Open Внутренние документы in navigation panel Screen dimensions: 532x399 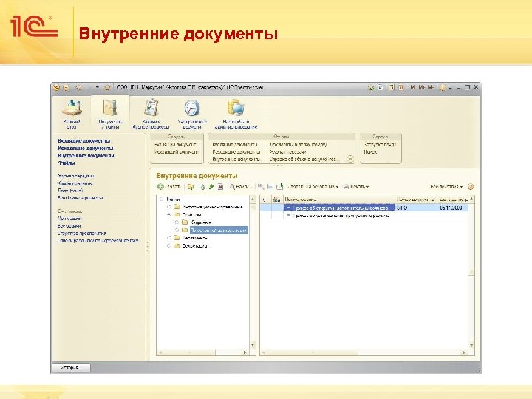click(86, 156)
